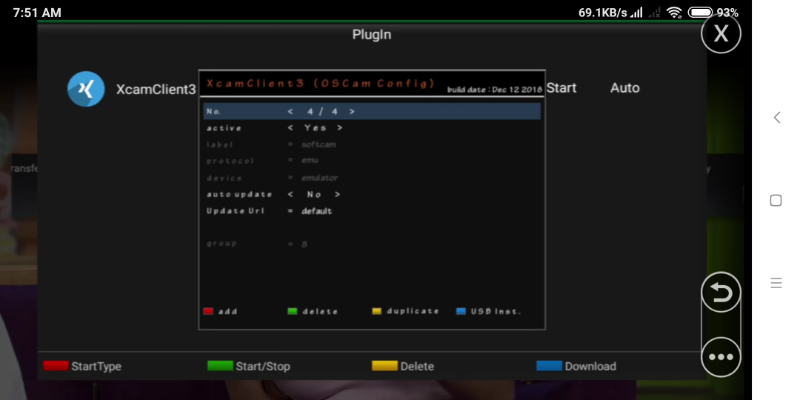Open the three-dots more options button
This screenshot has height=400, width=800.
coord(721,357)
